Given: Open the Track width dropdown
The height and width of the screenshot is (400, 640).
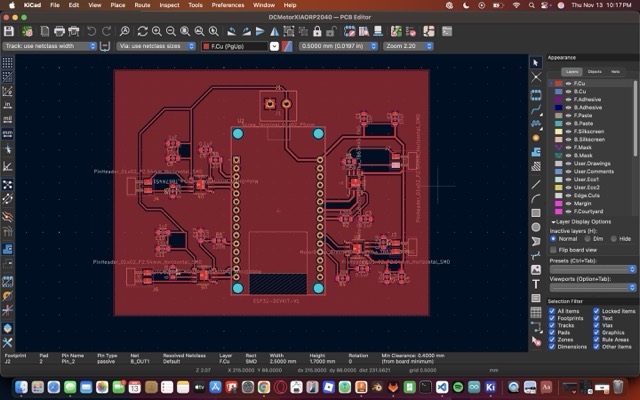Looking at the screenshot, I should (x=50, y=46).
